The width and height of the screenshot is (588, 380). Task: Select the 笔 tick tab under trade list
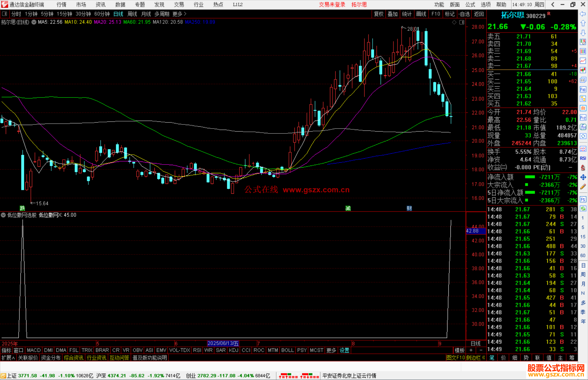coord(492,358)
